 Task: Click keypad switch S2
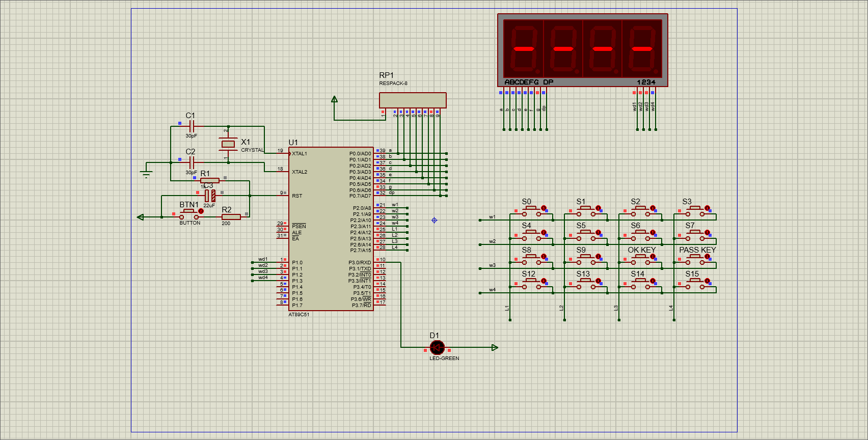(x=641, y=211)
